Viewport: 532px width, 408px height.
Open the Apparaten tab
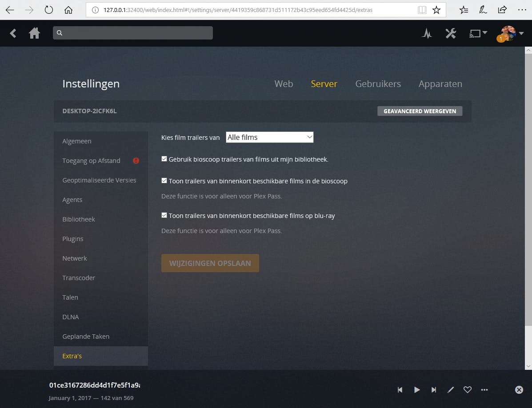coord(440,84)
